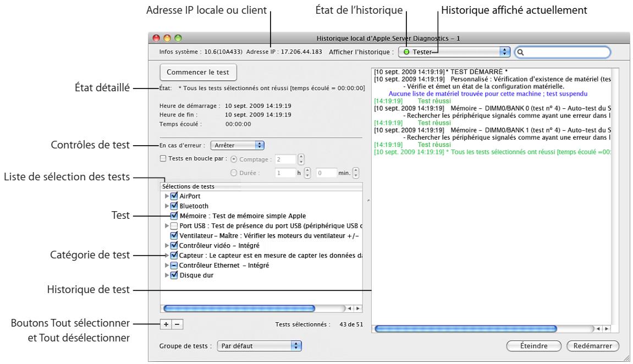633x364 pixels.
Task: Check the Port USB checkbox
Action: click(x=174, y=225)
